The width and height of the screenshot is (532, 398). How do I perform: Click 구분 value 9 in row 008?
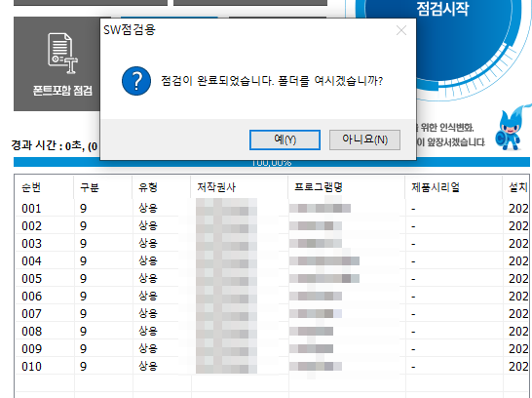coord(83,332)
